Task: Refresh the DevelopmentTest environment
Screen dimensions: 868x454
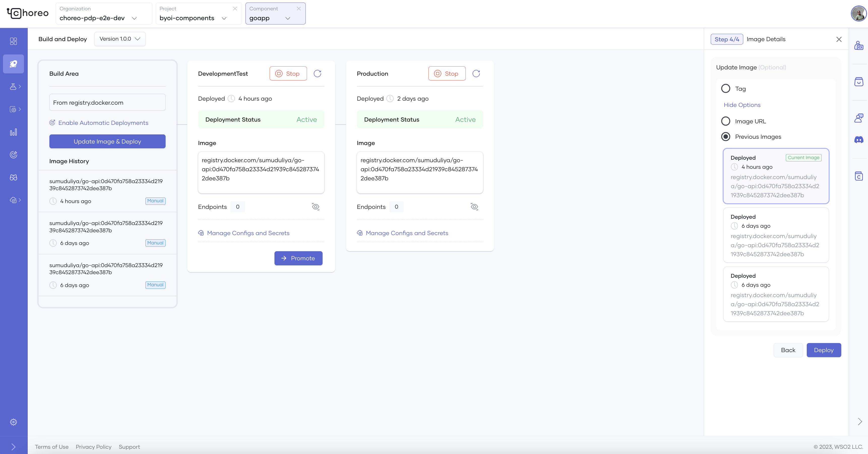Action: [317, 74]
